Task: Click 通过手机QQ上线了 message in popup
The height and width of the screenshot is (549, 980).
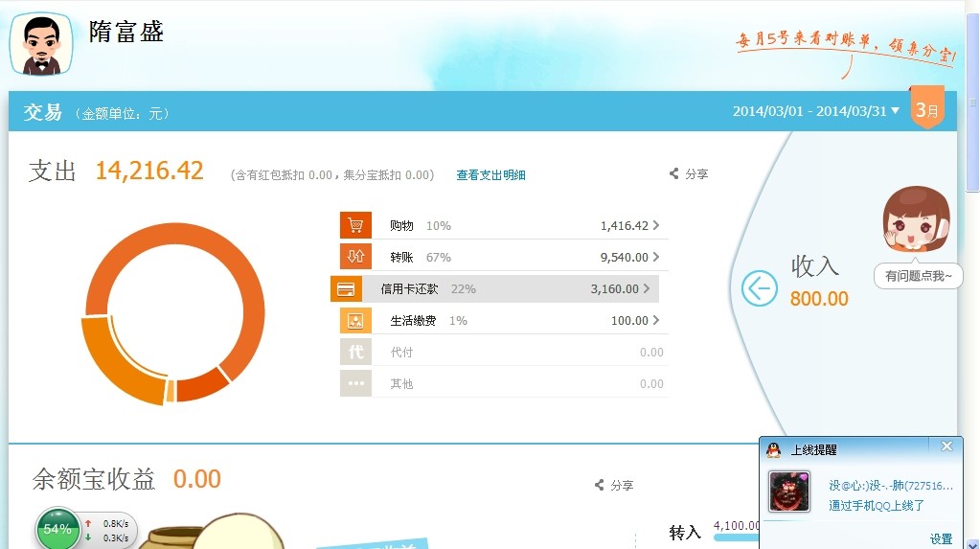Action: click(877, 505)
